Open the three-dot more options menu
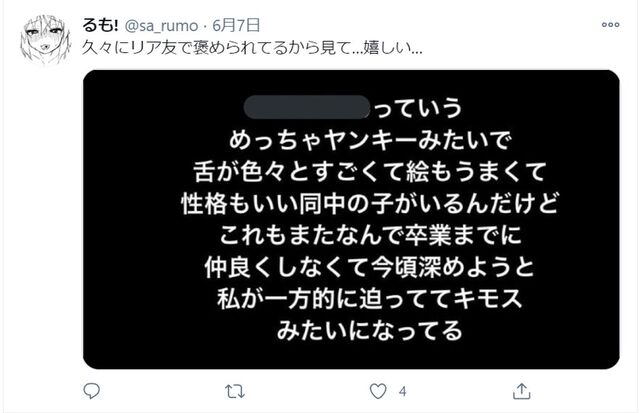The width and height of the screenshot is (640, 413). (x=610, y=25)
